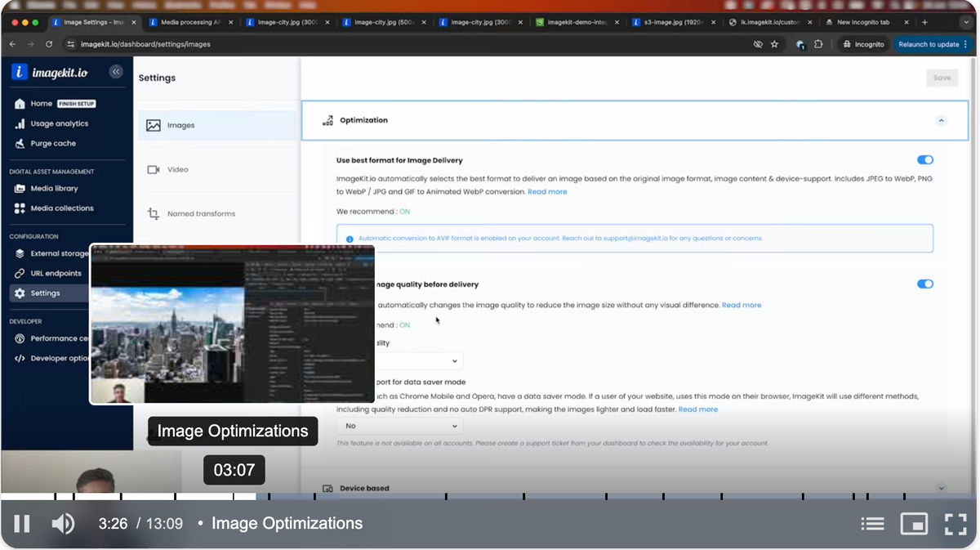Open the New Incognito tab browser tab
Screen dimensions: 980x550
(x=862, y=22)
